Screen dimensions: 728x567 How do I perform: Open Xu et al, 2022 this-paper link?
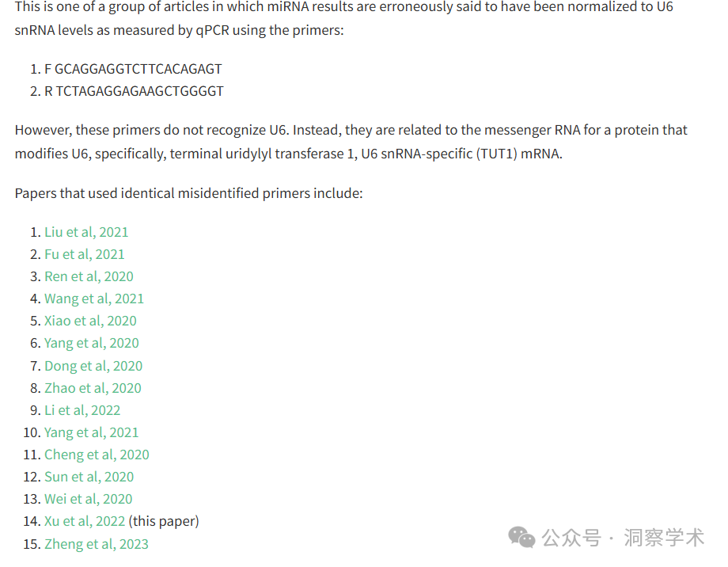point(85,521)
